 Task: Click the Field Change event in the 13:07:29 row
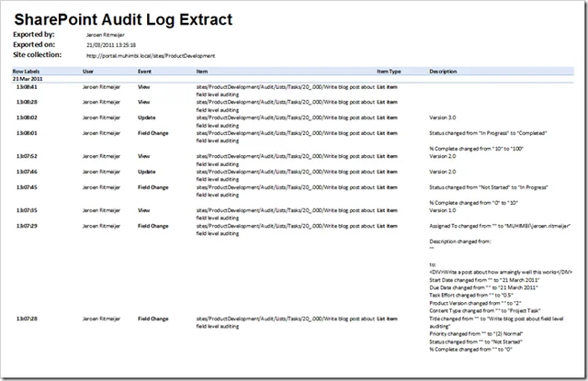pos(153,226)
